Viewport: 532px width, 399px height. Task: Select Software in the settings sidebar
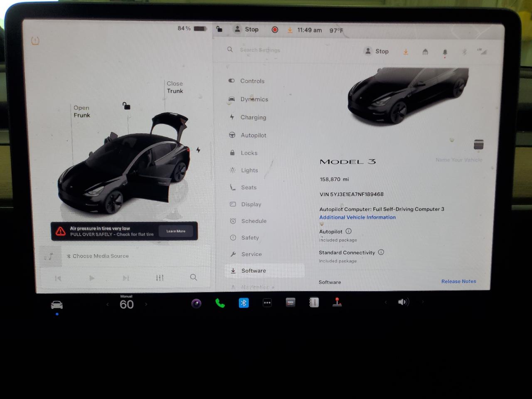point(253,271)
